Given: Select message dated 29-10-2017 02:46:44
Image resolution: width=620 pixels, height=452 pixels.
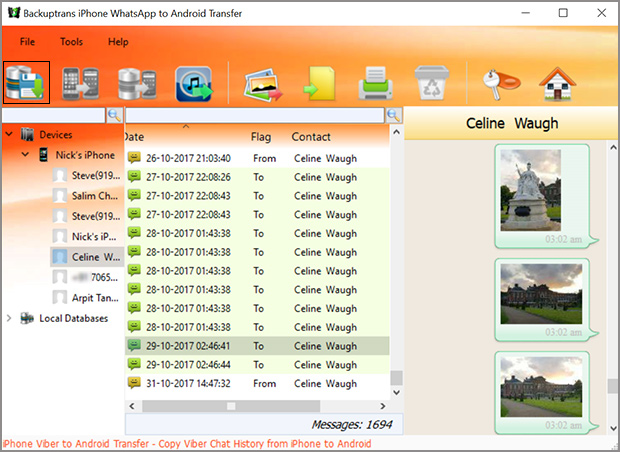Looking at the screenshot, I should coord(257,365).
